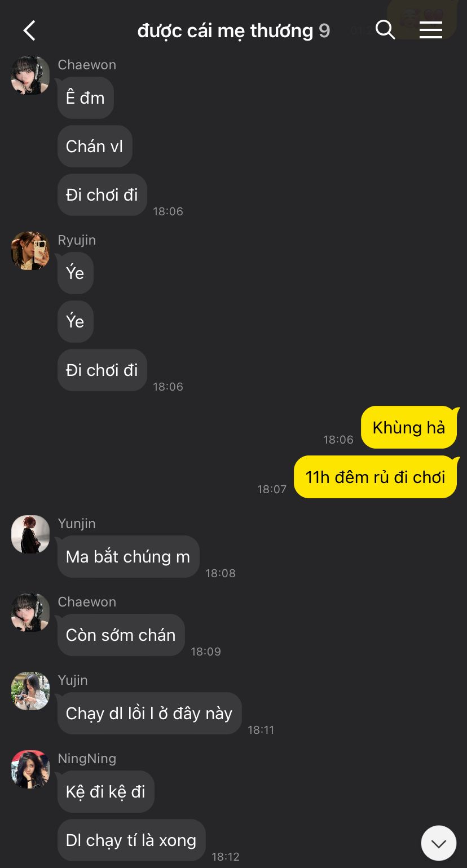The width and height of the screenshot is (467, 868).
Task: Tap the Ryujin sender name label
Action: 77,240
